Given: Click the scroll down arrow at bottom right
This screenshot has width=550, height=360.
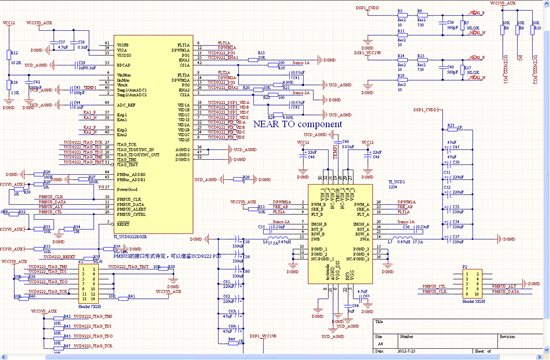Looking at the screenshot, I should tap(547, 351).
